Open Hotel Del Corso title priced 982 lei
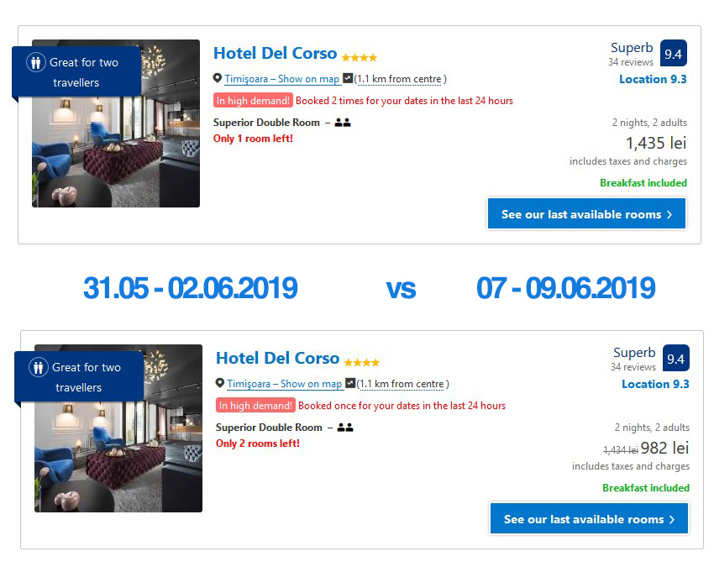This screenshot has height=588, width=714. [x=277, y=358]
